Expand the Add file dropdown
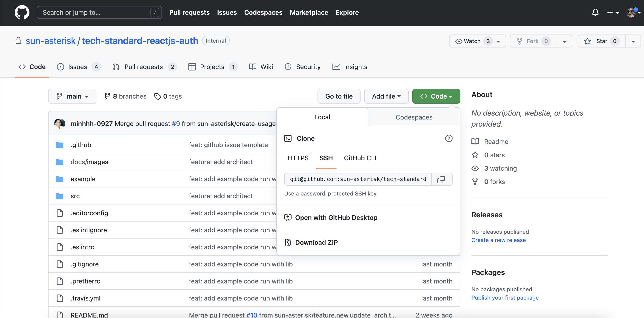644x318 pixels. (x=386, y=96)
